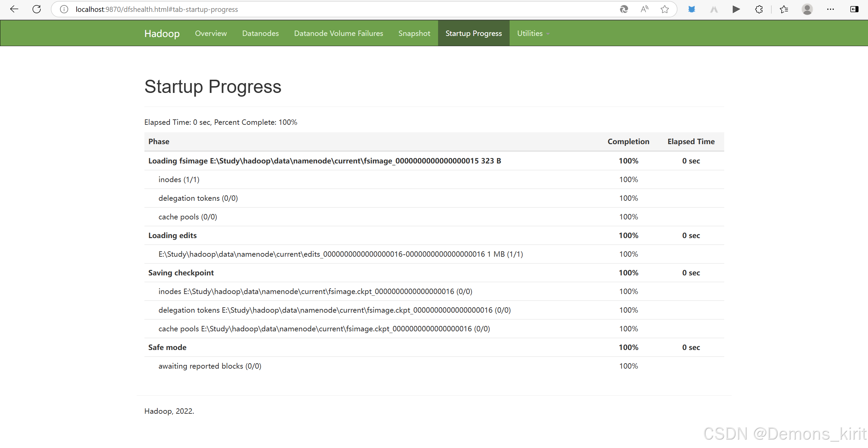Go to Datanode Volume Failures tab
The image size is (868, 448).
click(x=338, y=33)
